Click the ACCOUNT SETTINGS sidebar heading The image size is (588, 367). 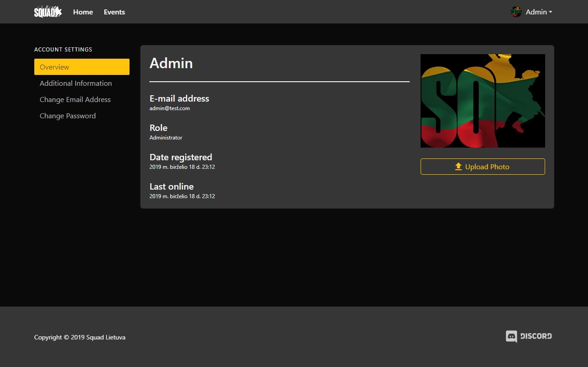(x=63, y=49)
